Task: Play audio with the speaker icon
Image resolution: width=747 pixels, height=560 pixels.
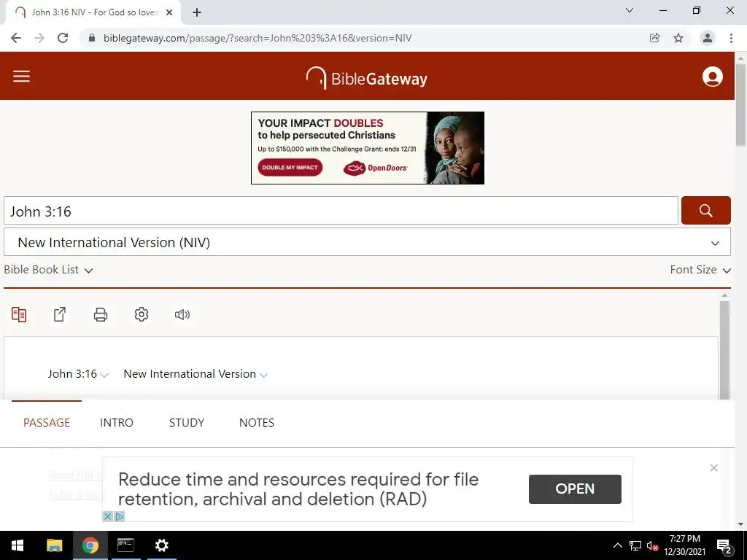Action: coord(182,314)
